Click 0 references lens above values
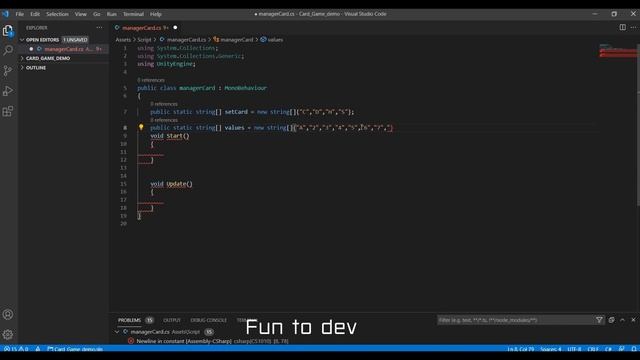The height and width of the screenshot is (360, 640). (164, 120)
